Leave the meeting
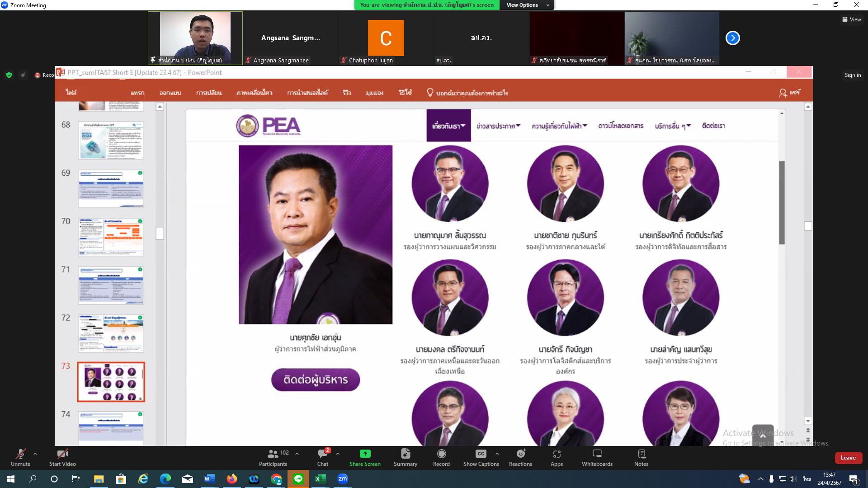Image resolution: width=868 pixels, height=488 pixels. point(848,458)
